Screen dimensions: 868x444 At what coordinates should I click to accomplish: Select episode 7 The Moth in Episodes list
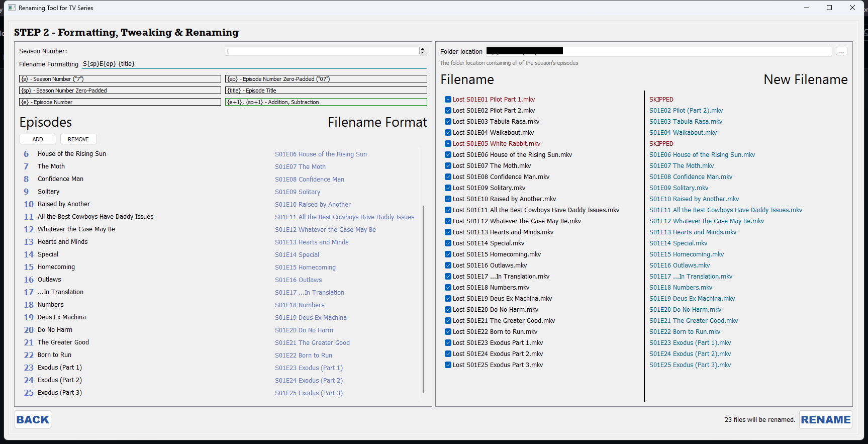51,166
